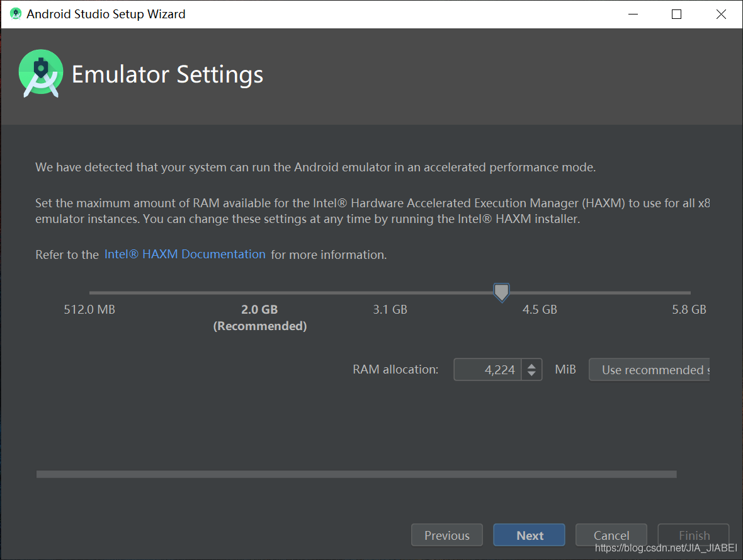This screenshot has height=560, width=743.
Task: Maximize the Setup Wizard window
Action: pyautogui.click(x=677, y=14)
